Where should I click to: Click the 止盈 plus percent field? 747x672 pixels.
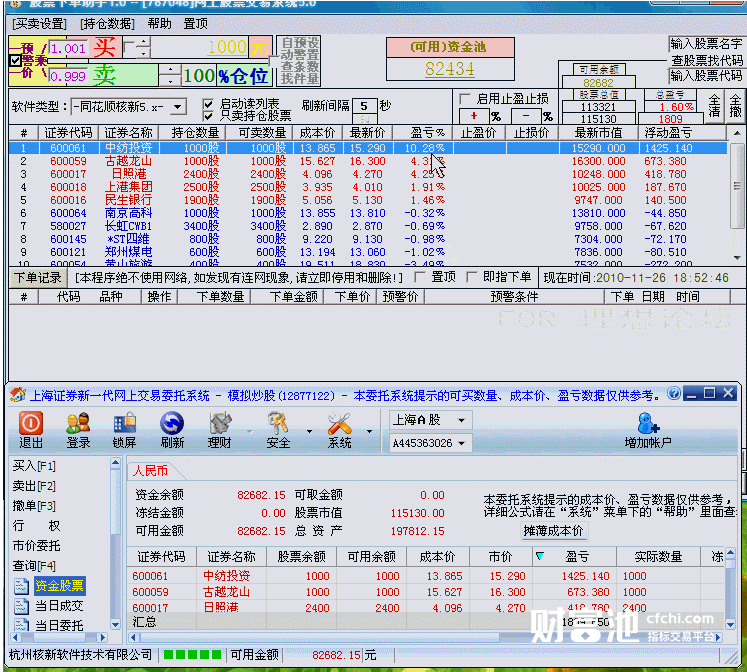point(474,116)
